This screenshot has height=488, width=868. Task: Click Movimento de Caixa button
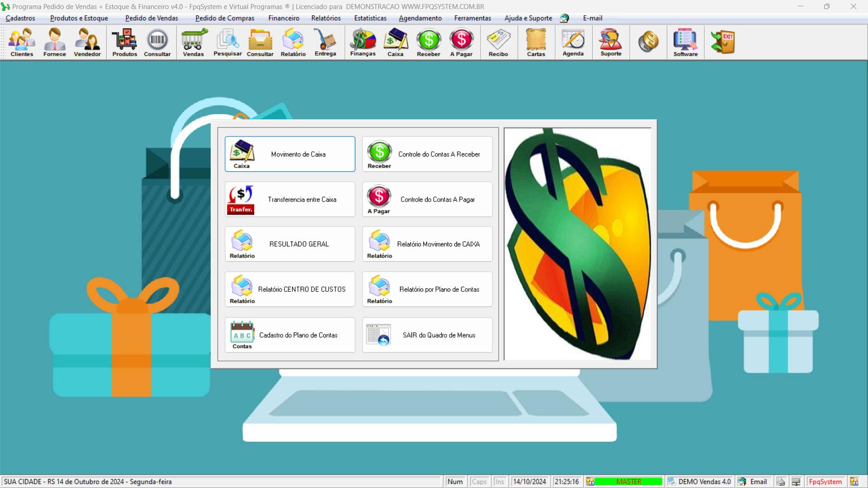pos(290,154)
